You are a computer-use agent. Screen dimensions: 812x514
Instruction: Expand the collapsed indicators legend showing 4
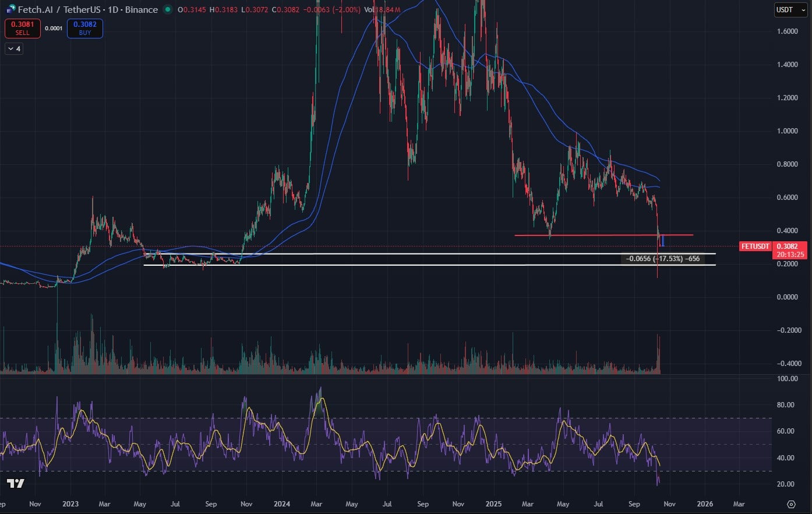coord(13,49)
